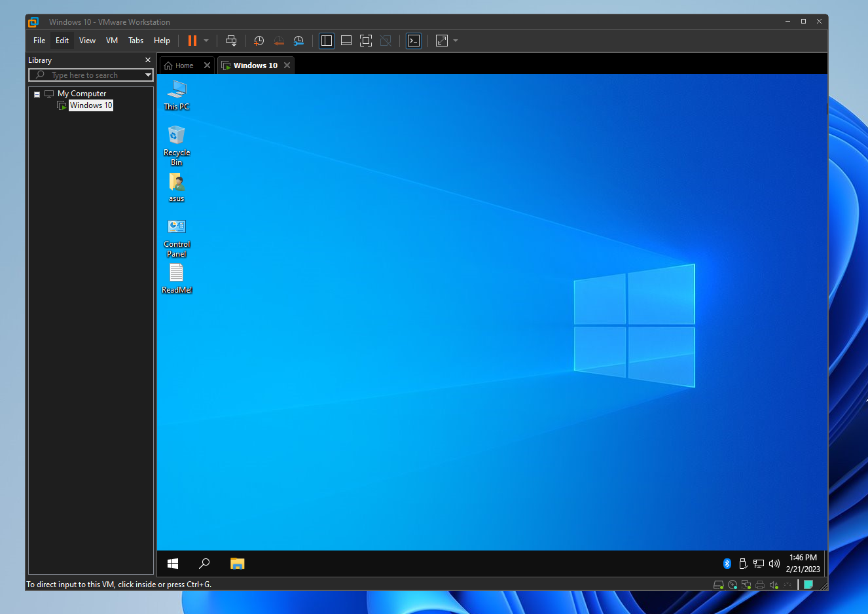
Task: Close the Library panel
Action: point(147,60)
